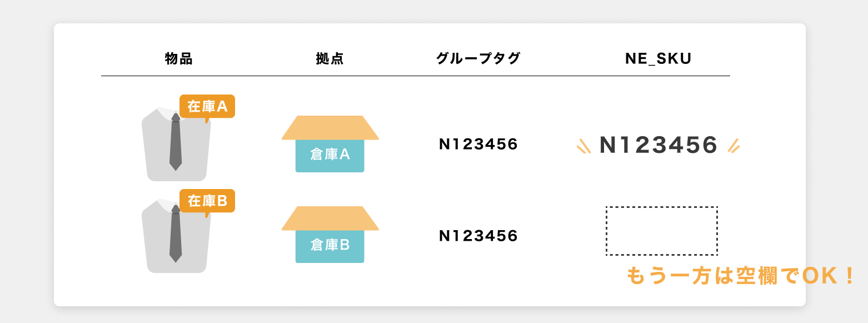868x323 pixels.
Task: Click the shirt with tie in the 在庫A row
Action: (x=176, y=144)
